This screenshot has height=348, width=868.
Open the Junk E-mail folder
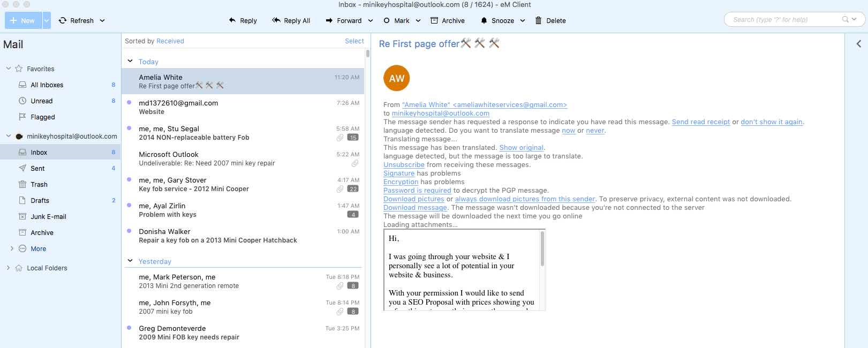61,216
